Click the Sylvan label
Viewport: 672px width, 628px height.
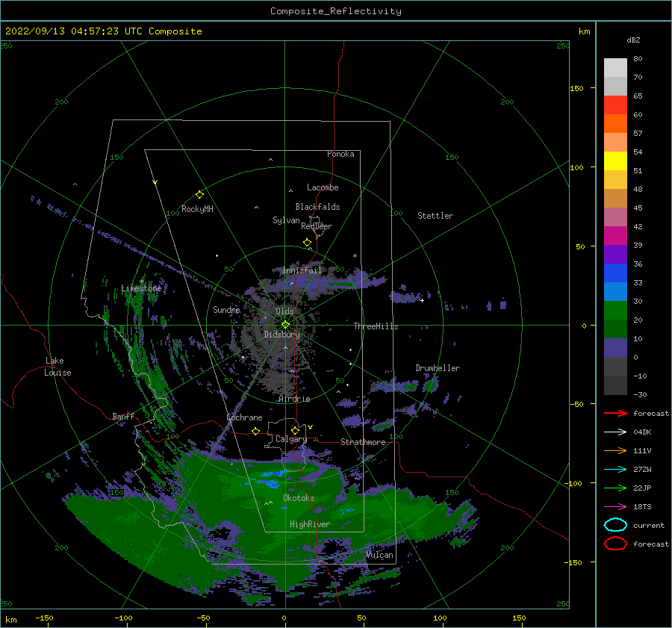click(286, 220)
